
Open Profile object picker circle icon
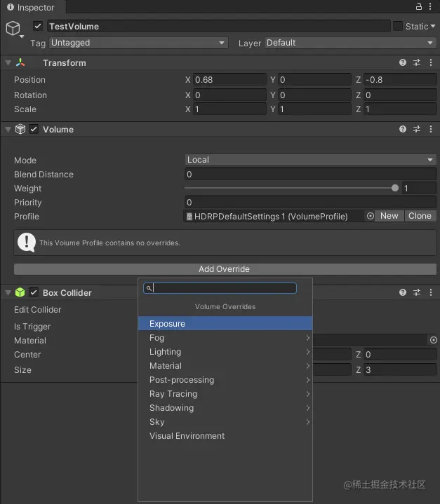(x=370, y=216)
